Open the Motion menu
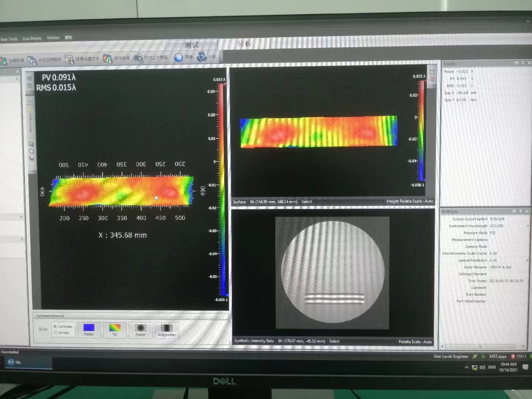Viewport: 532px width, 399px height. click(x=53, y=38)
